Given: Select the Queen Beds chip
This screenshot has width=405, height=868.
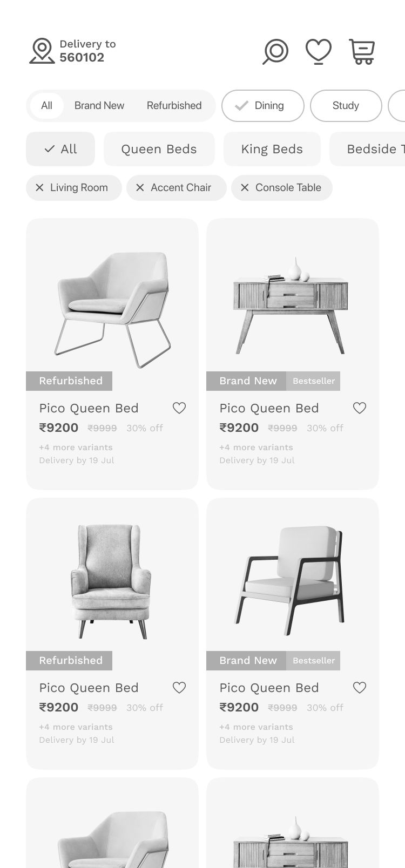Looking at the screenshot, I should [x=159, y=149].
